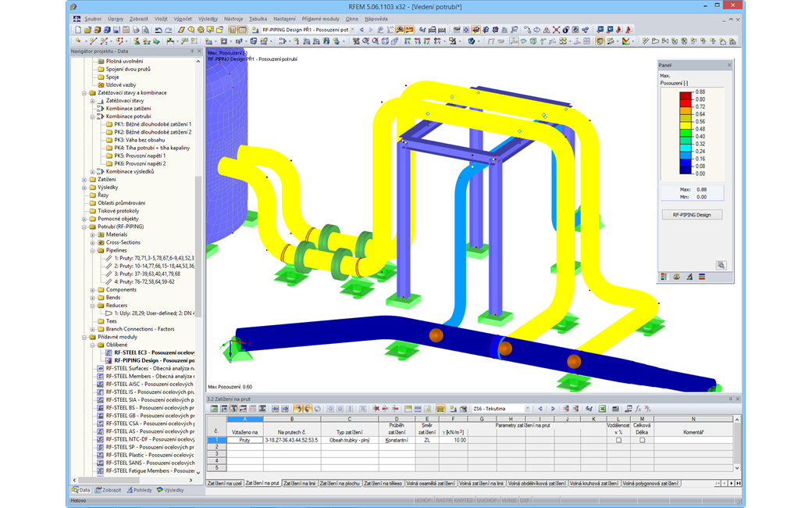The image size is (812, 508).
Task: Open the ZS6 - Tekutina load case dropdown
Action: click(x=529, y=407)
